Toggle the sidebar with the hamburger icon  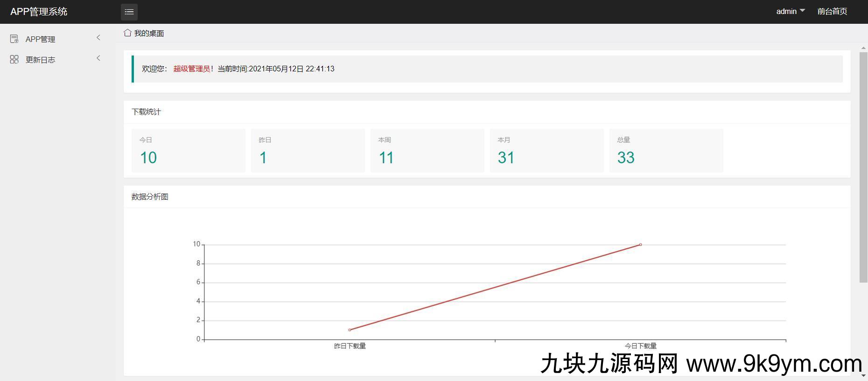[129, 12]
